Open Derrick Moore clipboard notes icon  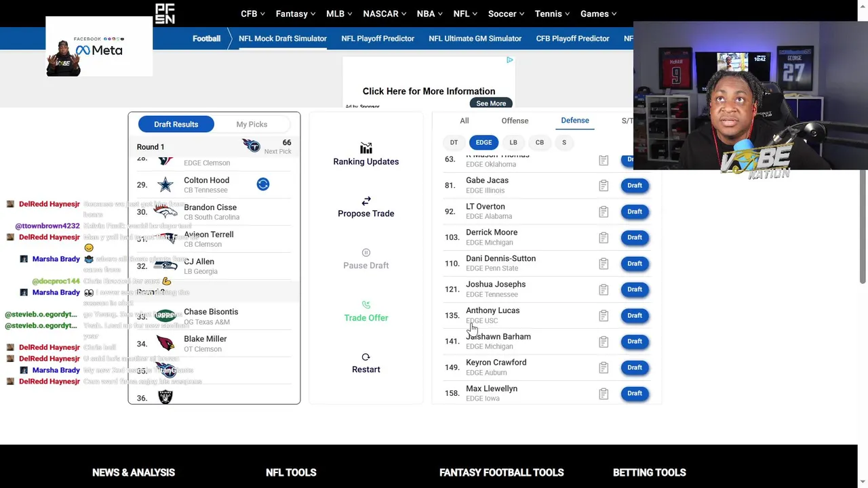(604, 237)
